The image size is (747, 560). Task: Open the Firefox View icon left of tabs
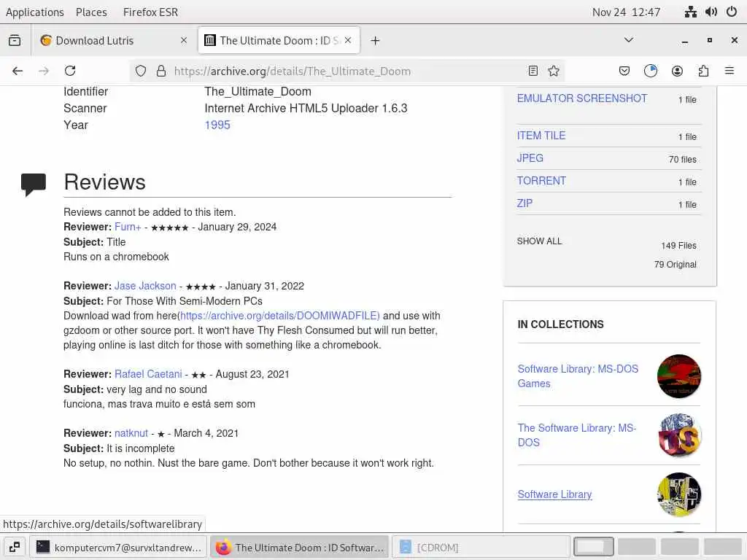(15, 41)
